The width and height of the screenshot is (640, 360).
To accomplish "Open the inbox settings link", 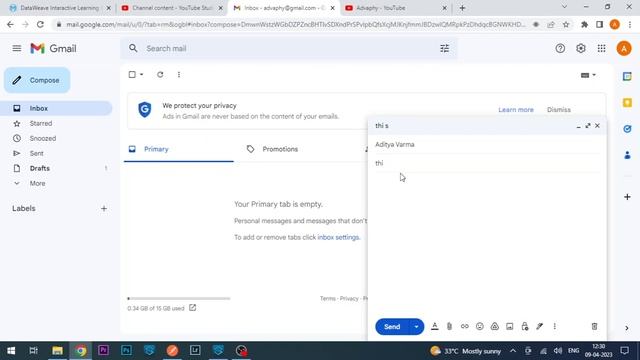I will coord(338,237).
